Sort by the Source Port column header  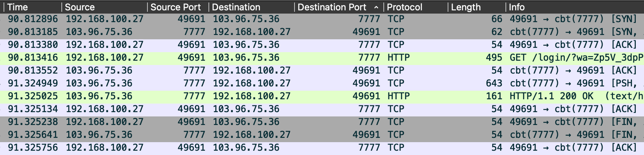click(176, 7)
